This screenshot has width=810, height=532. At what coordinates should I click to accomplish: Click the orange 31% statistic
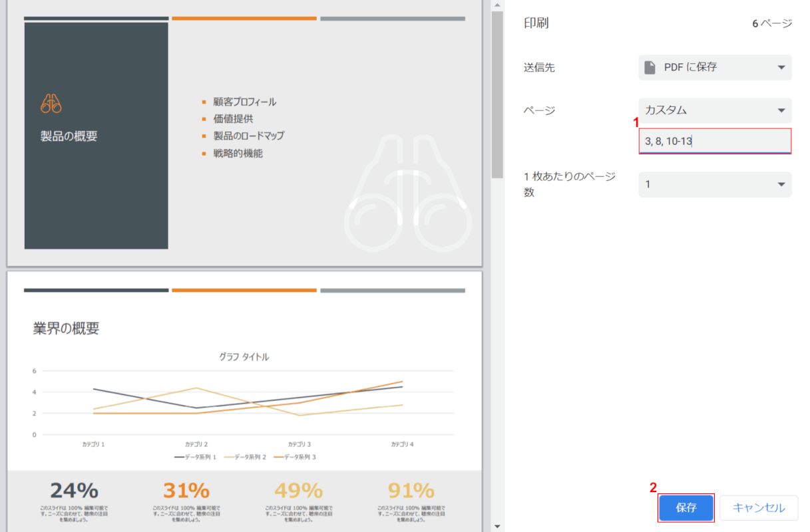pyautogui.click(x=186, y=491)
